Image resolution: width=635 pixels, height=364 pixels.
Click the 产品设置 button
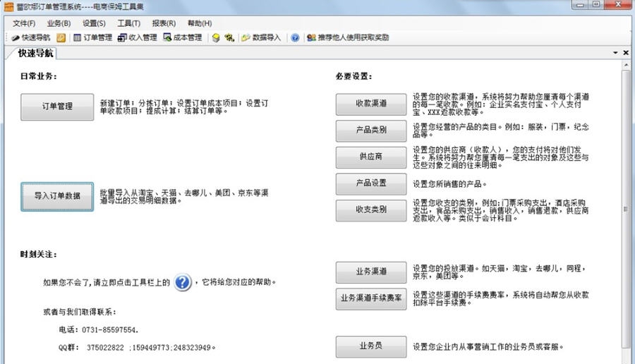pyautogui.click(x=371, y=184)
